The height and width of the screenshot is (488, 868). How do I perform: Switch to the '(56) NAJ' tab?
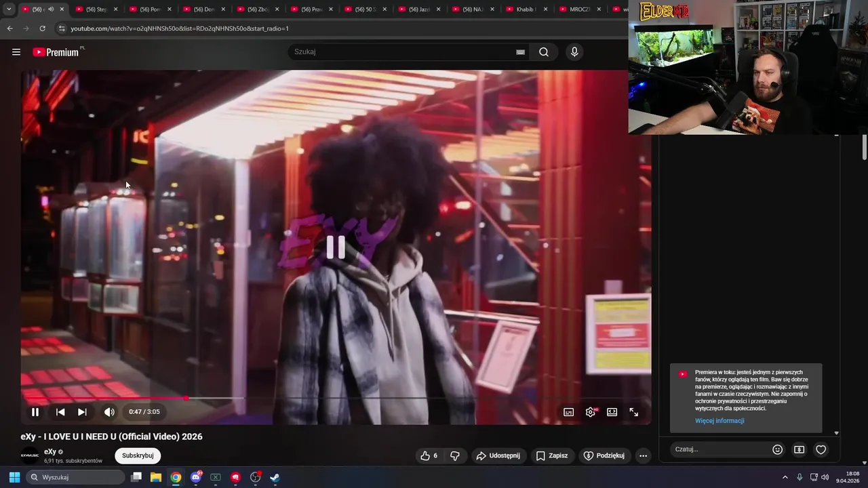pyautogui.click(x=473, y=9)
